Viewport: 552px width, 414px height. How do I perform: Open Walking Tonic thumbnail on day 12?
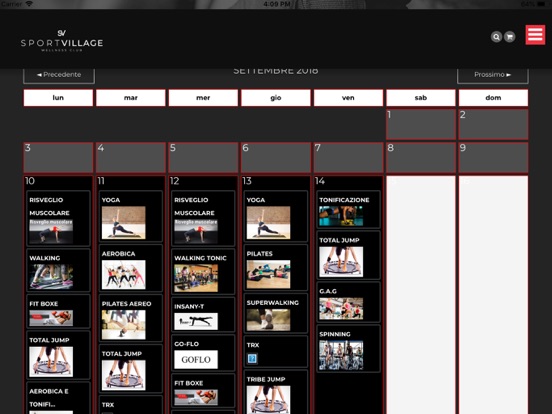(x=196, y=278)
